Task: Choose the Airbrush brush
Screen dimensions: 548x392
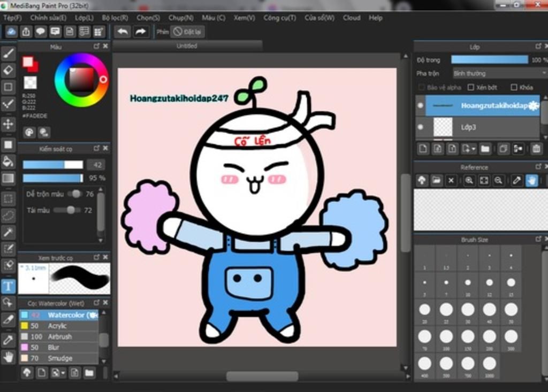Action: tap(59, 337)
